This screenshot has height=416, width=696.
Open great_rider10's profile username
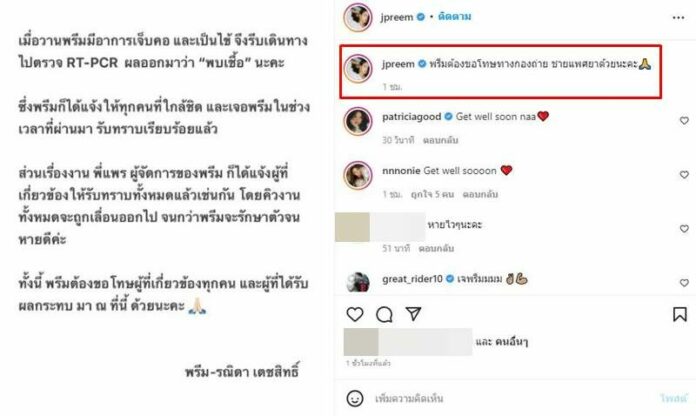(x=412, y=279)
